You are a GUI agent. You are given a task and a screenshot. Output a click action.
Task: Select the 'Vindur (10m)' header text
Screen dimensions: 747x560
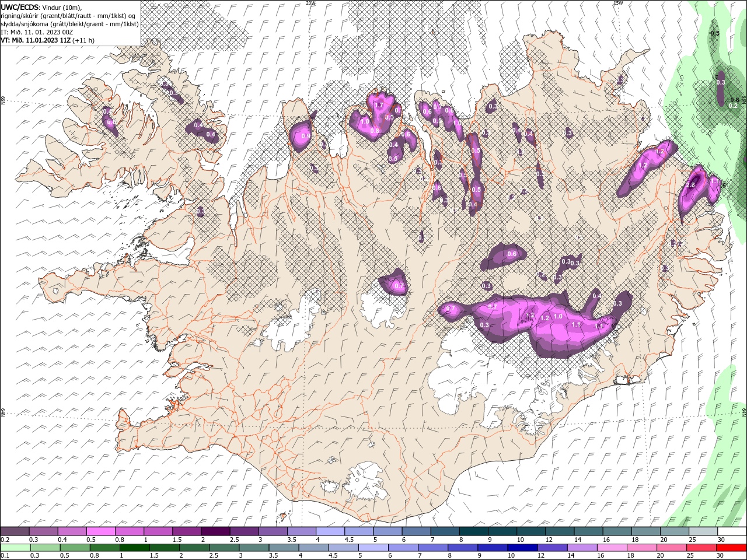click(62, 7)
